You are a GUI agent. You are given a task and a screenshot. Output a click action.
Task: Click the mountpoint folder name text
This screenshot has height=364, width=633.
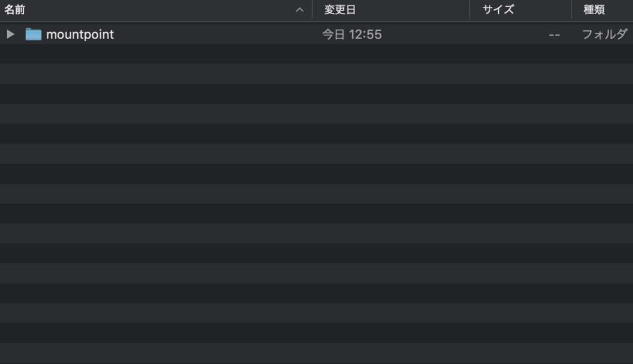tap(80, 35)
